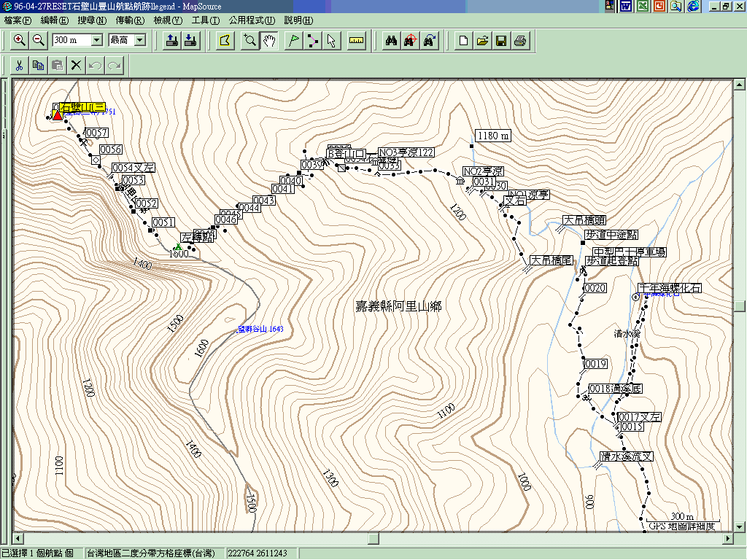Image resolution: width=747 pixels, height=560 pixels.
Task: Click the delete X icon
Action: click(x=76, y=65)
